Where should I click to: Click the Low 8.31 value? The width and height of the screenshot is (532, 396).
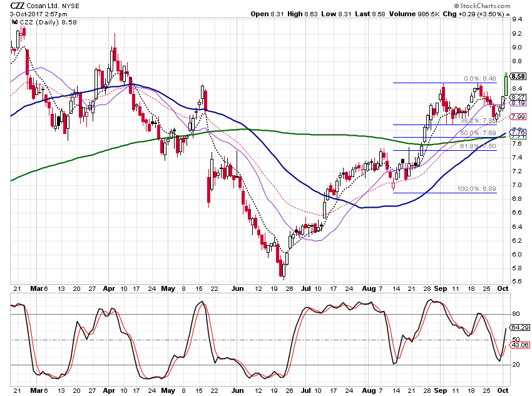pos(336,14)
